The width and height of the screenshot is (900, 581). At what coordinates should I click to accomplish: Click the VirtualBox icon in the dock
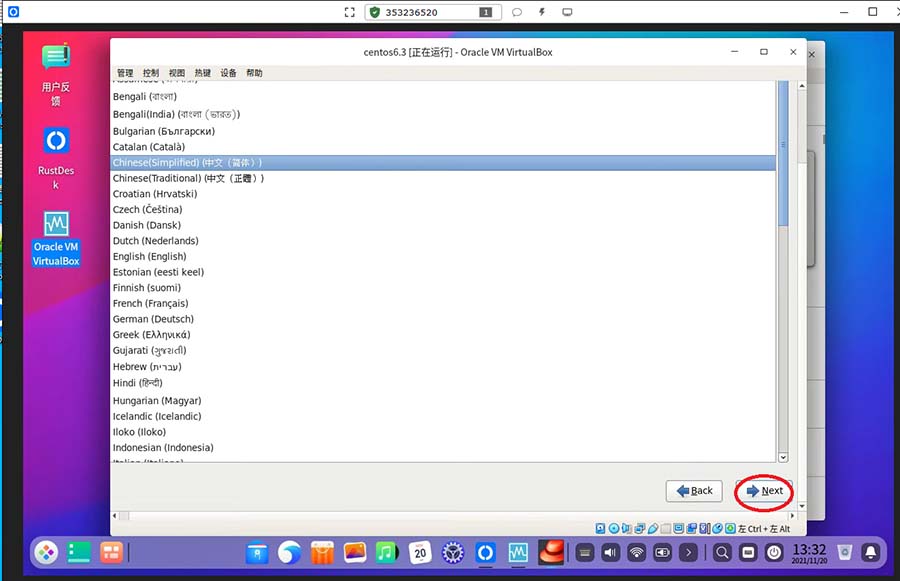[518, 553]
